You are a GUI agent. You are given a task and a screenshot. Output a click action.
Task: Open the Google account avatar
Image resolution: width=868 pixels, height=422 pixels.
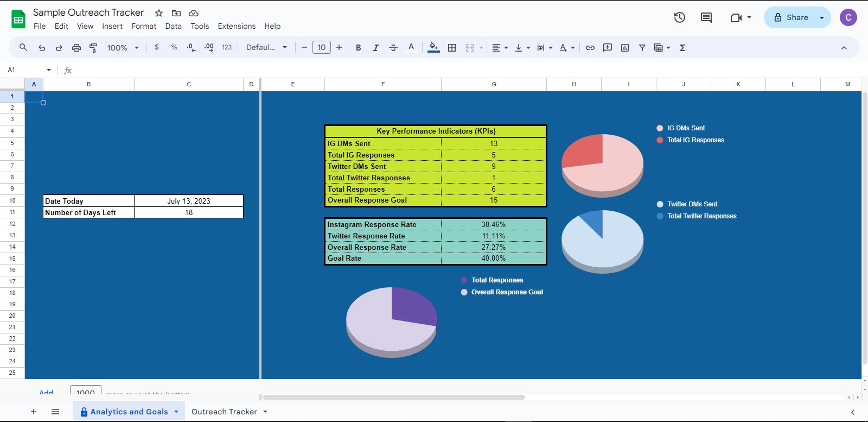click(848, 17)
